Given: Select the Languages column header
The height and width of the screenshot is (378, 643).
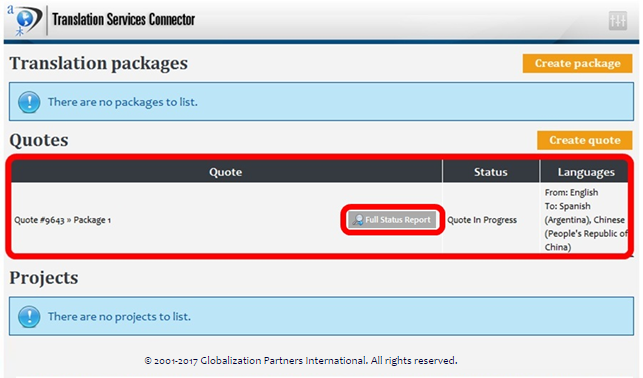Looking at the screenshot, I should tap(586, 172).
